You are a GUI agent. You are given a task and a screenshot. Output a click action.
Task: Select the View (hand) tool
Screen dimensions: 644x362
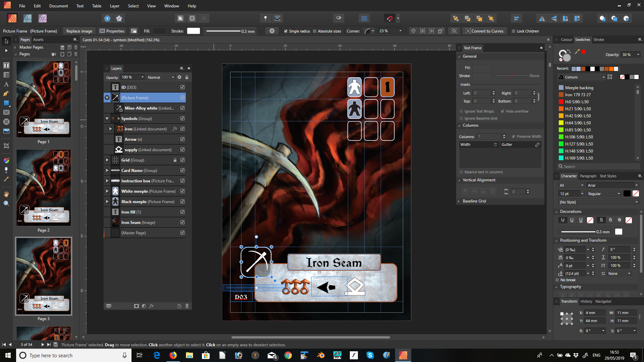tap(6, 194)
